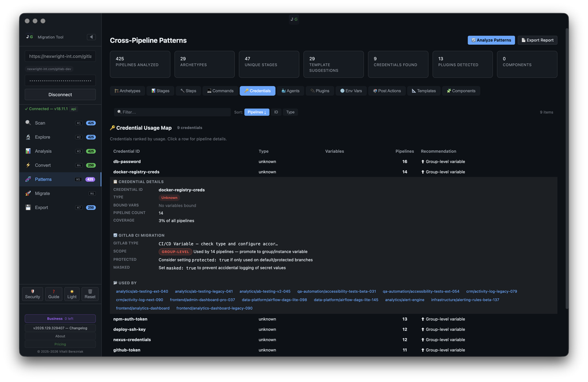
Task: Collapse the sidebar with the arrow button
Action: 91,37
